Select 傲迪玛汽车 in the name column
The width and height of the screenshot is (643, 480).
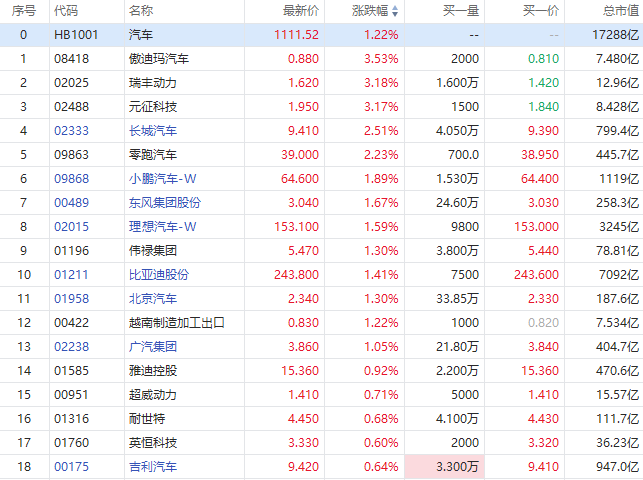159,59
